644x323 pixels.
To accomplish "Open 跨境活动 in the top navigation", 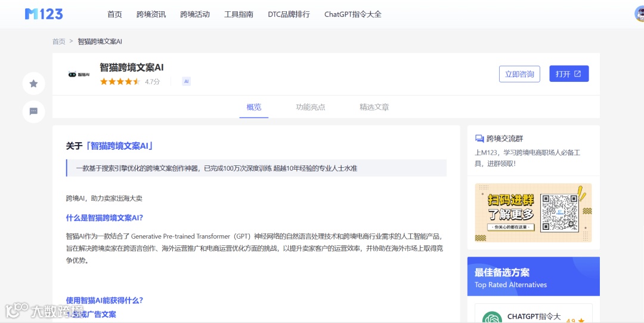I will (x=195, y=14).
